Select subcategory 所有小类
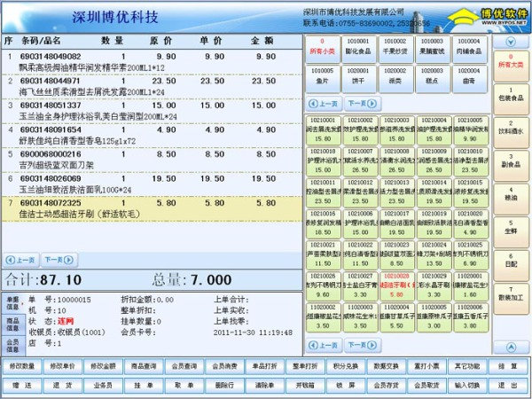Viewport: 532px width, 399px height. click(x=323, y=49)
